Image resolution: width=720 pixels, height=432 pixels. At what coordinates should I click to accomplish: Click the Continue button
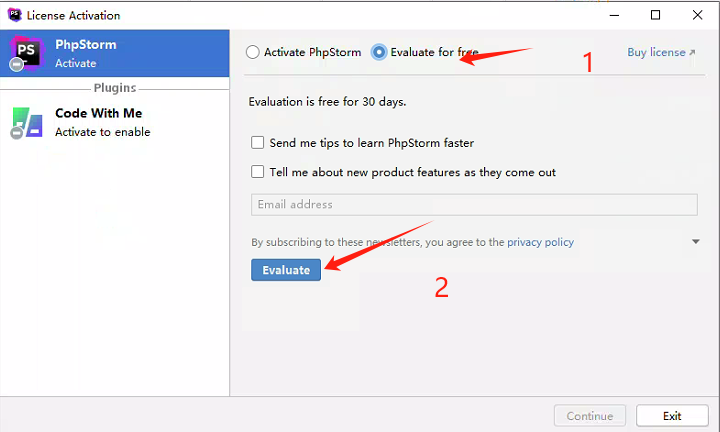pyautogui.click(x=590, y=416)
